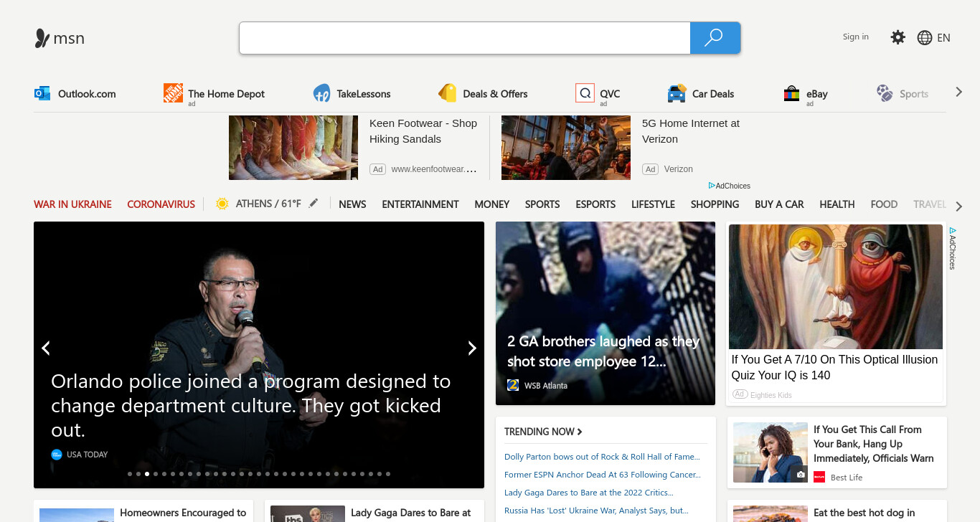Open the MONEY section
This screenshot has height=522, width=980.
pos(492,204)
